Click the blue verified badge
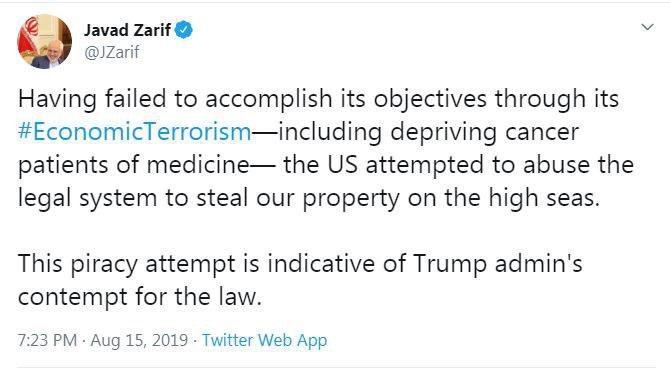Viewport: 670px width, 368px height. 184,30
